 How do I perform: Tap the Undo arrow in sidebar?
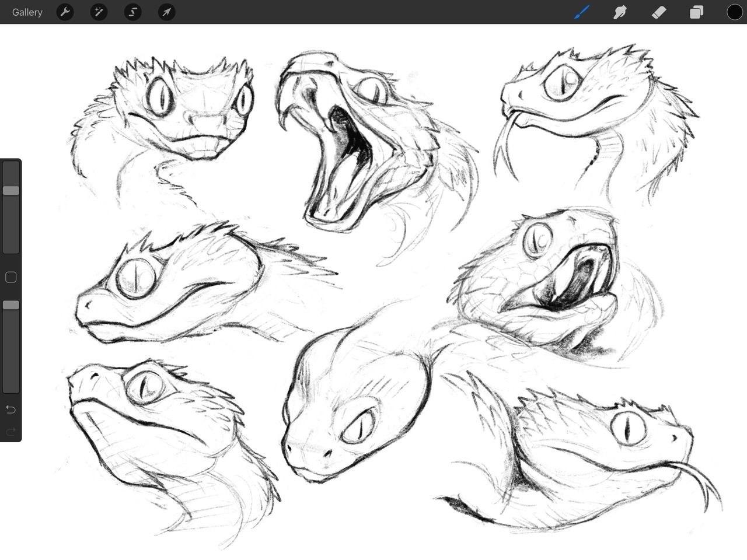pyautogui.click(x=11, y=409)
